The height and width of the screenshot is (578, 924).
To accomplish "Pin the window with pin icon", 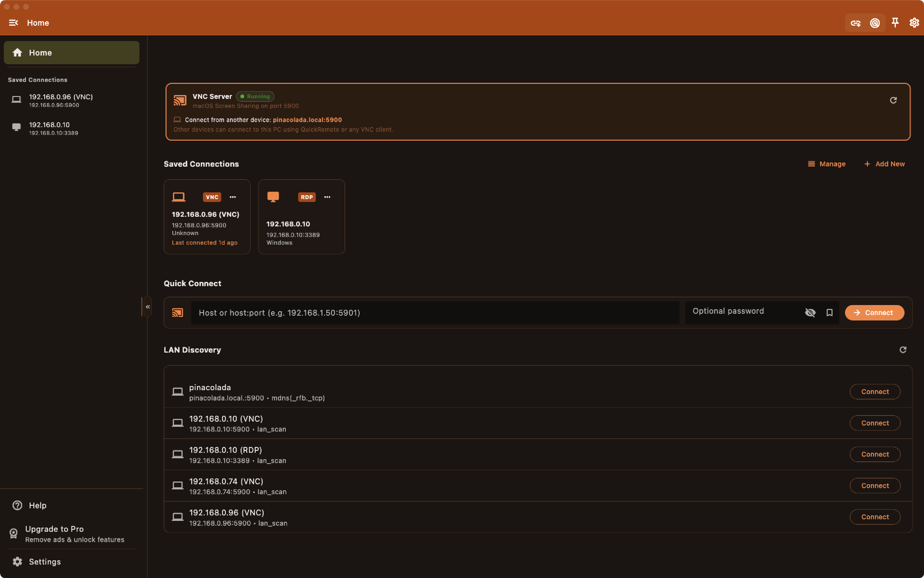I will coord(895,23).
